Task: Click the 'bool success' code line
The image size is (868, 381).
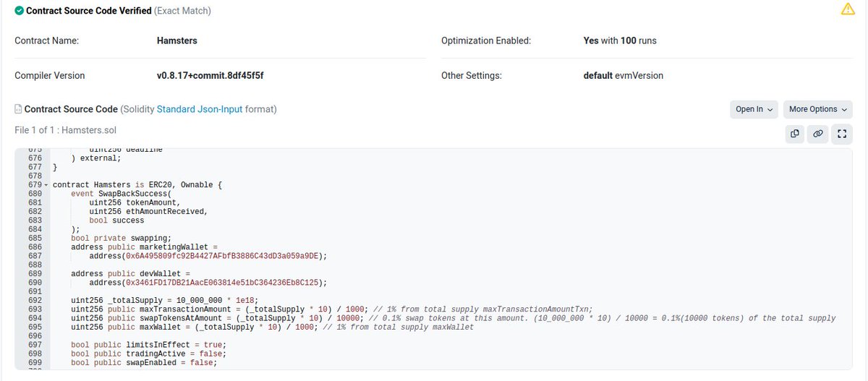Action: tap(116, 221)
